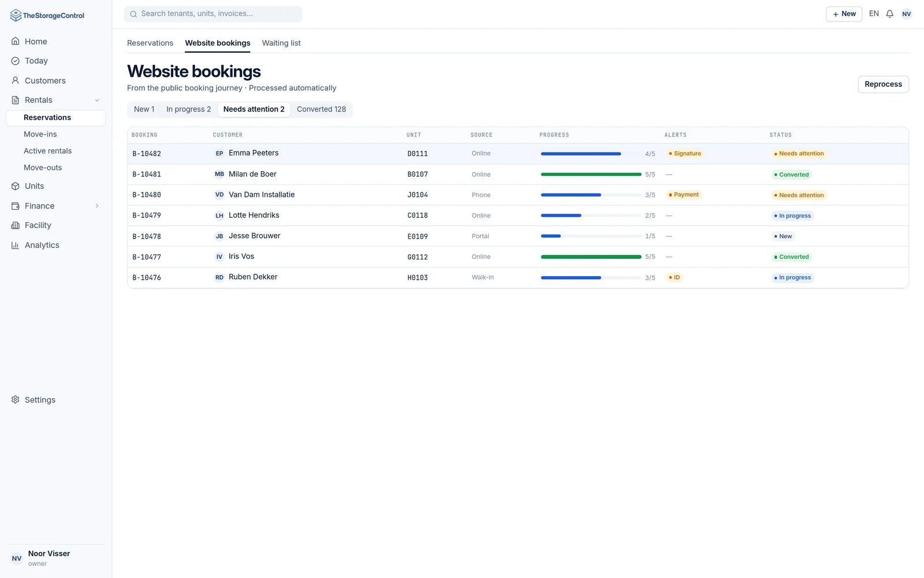924x578 pixels.
Task: Select the Needs attention 2 filter
Action: pos(254,109)
